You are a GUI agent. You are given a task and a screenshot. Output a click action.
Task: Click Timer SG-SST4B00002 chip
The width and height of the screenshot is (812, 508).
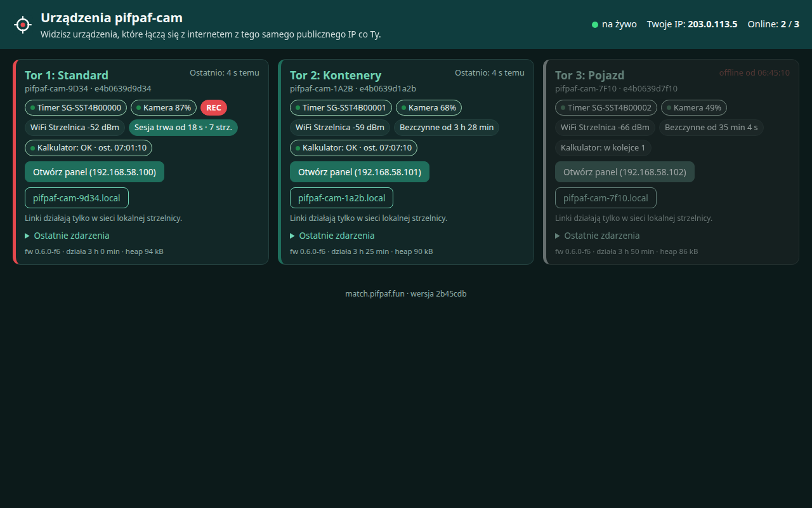(606, 108)
